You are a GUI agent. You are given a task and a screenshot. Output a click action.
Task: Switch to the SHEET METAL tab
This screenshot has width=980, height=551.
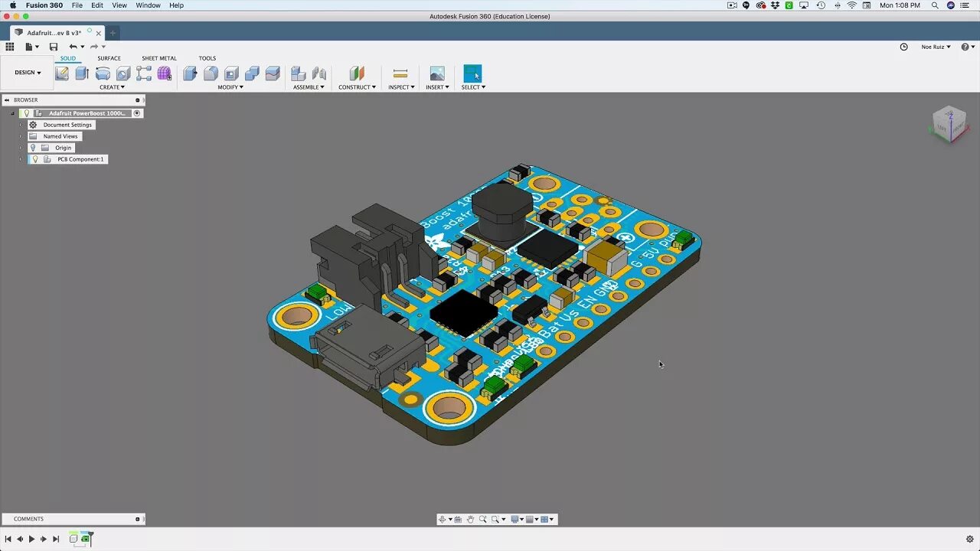coord(159,58)
